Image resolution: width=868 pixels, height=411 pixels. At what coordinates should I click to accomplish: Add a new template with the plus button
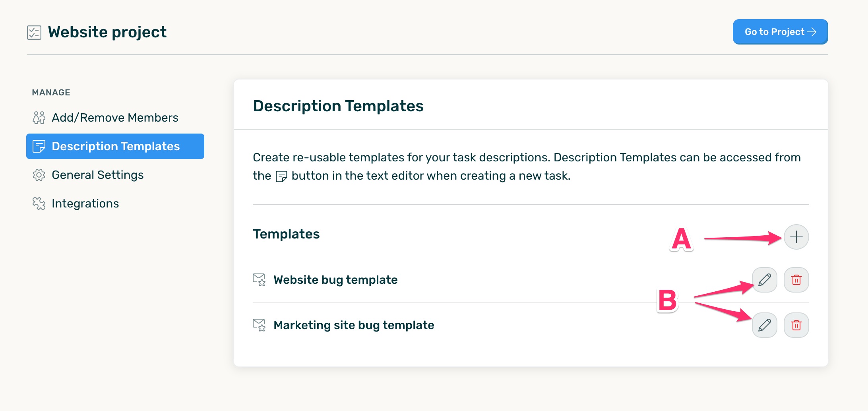click(x=796, y=237)
